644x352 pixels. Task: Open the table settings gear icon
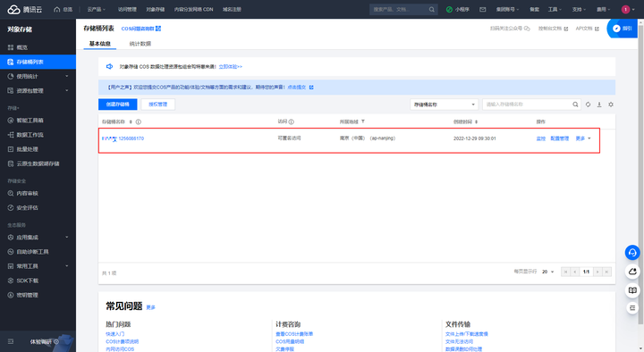click(x=611, y=105)
